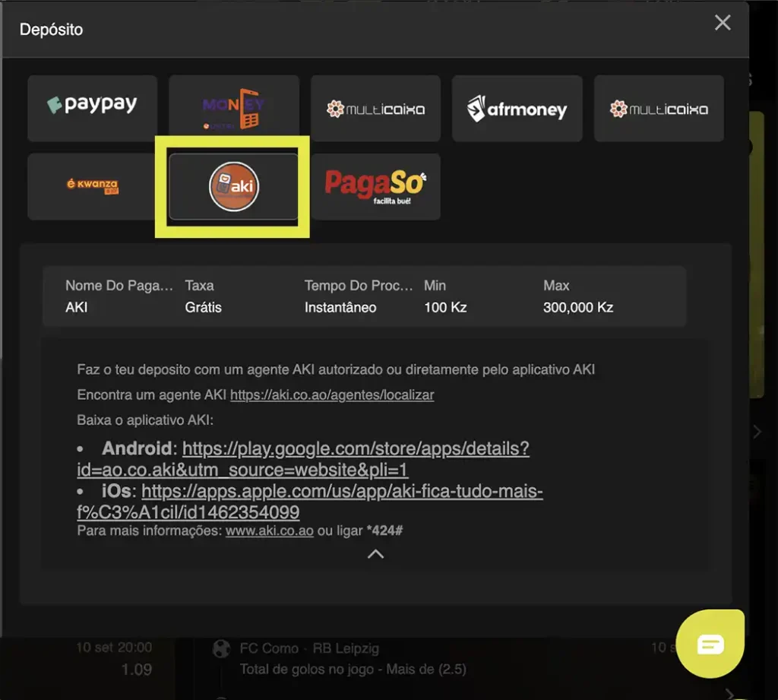Open the yellow live chat button

point(710,644)
